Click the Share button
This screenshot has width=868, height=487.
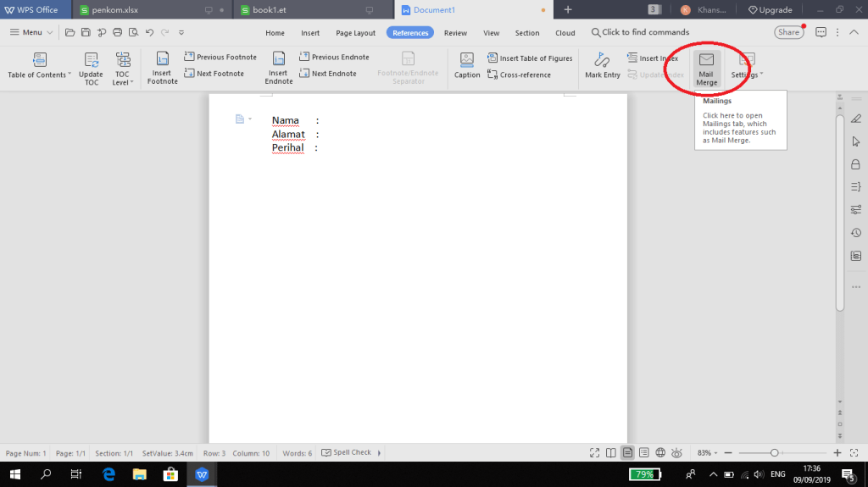click(788, 32)
